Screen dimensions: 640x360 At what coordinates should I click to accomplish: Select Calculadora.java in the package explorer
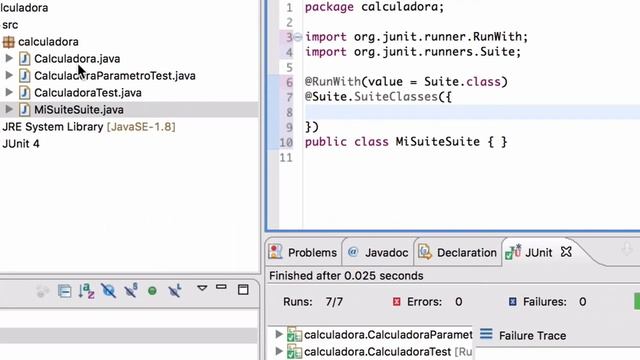pos(77,59)
